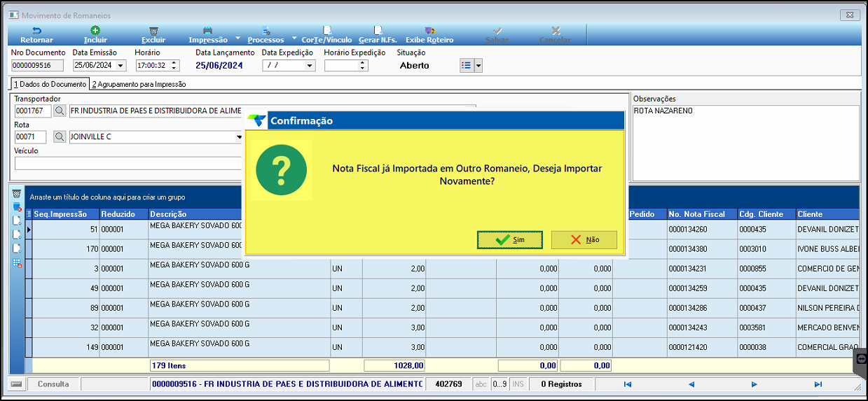Select the row with Seq.Impressão 89
This screenshot has height=401, width=868.
click(x=442, y=308)
